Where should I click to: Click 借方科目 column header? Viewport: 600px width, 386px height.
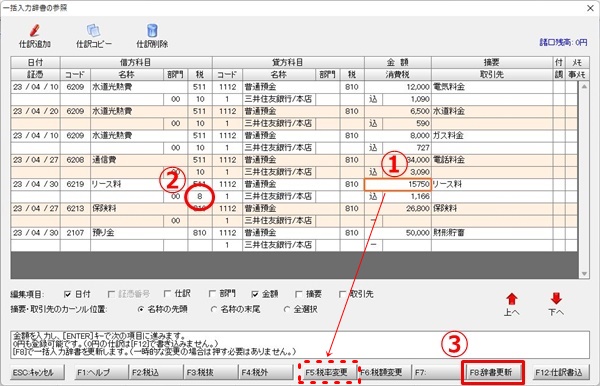136,62
